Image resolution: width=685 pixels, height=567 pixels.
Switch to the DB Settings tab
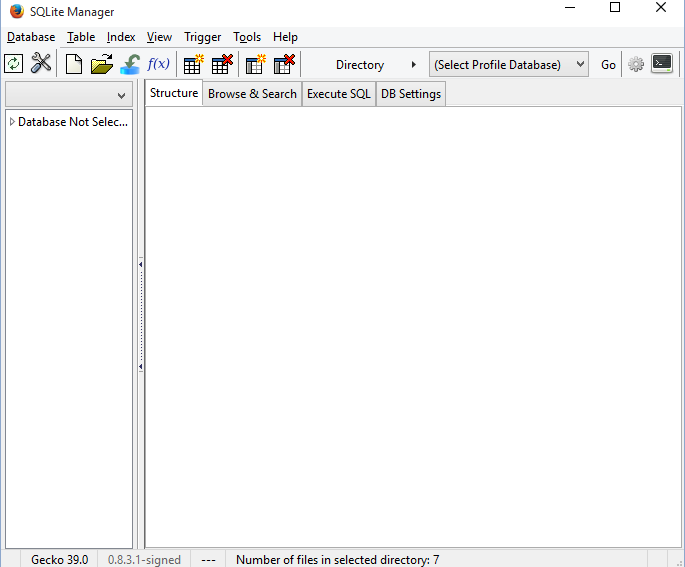click(411, 94)
